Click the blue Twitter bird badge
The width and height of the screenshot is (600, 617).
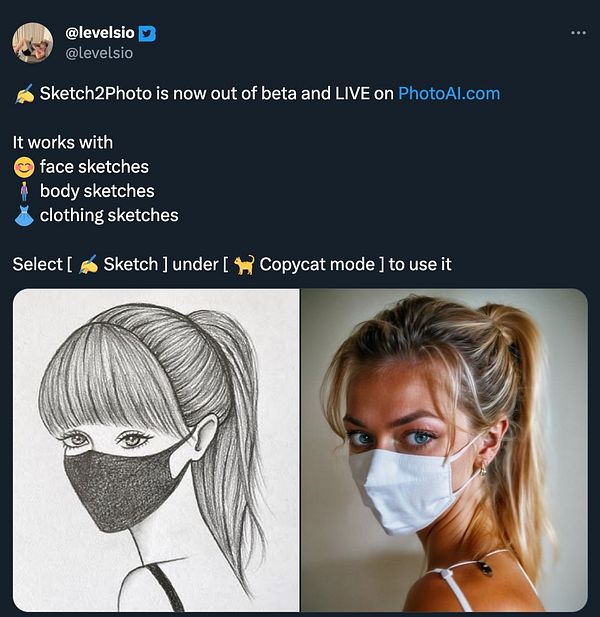[x=147, y=34]
